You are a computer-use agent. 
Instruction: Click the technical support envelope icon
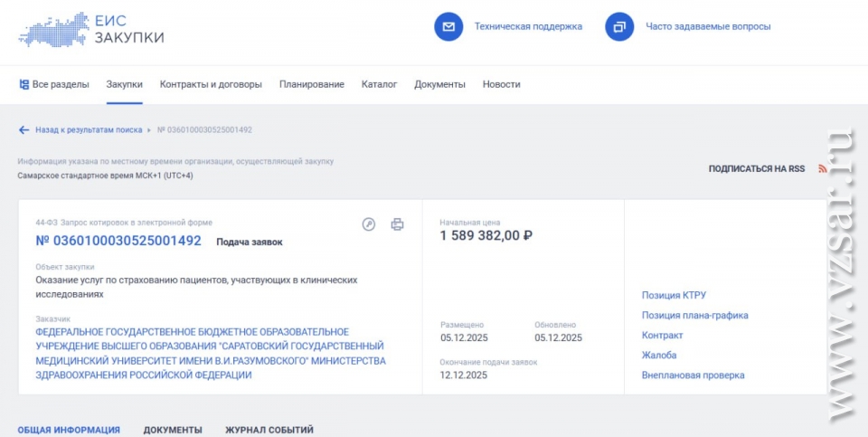[448, 27]
